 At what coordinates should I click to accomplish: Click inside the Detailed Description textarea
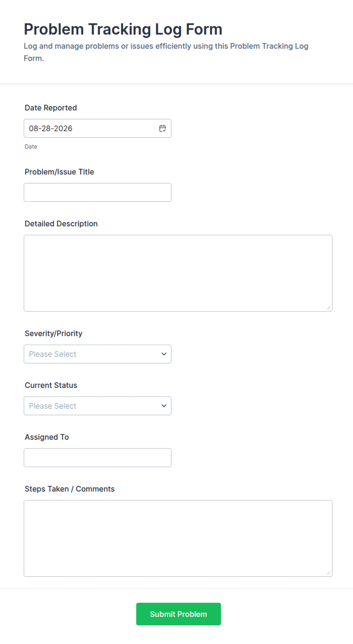point(178,273)
